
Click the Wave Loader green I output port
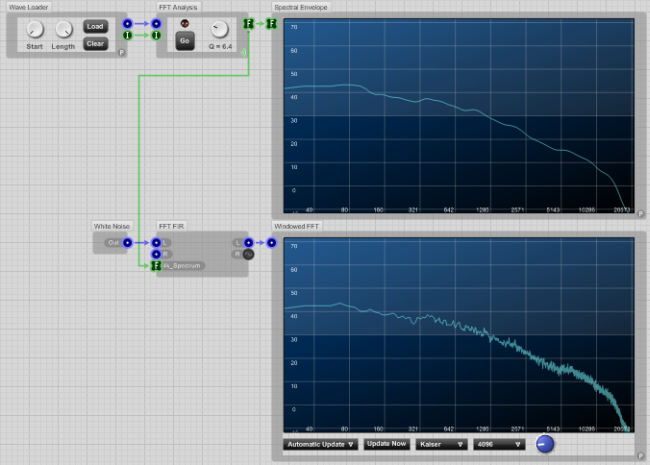coord(125,35)
